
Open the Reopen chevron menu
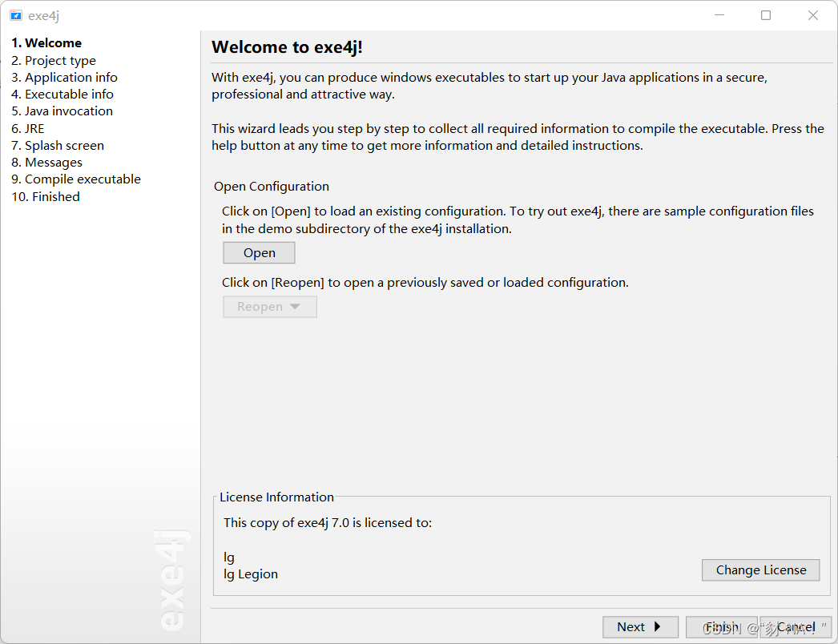293,306
